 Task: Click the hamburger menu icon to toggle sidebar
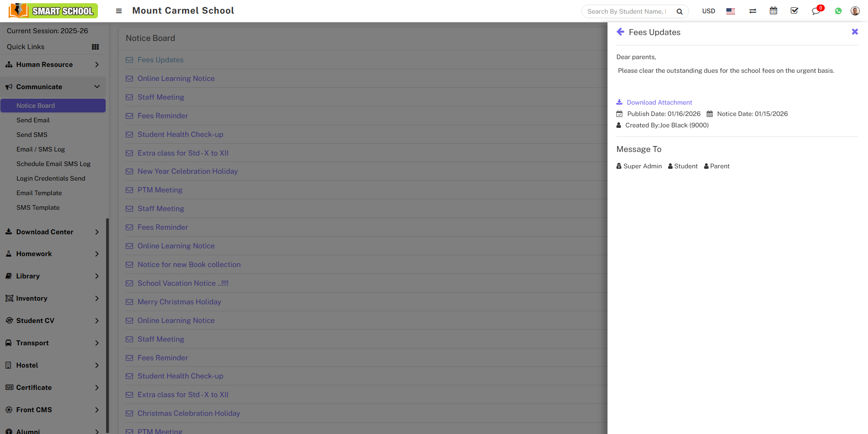119,11
